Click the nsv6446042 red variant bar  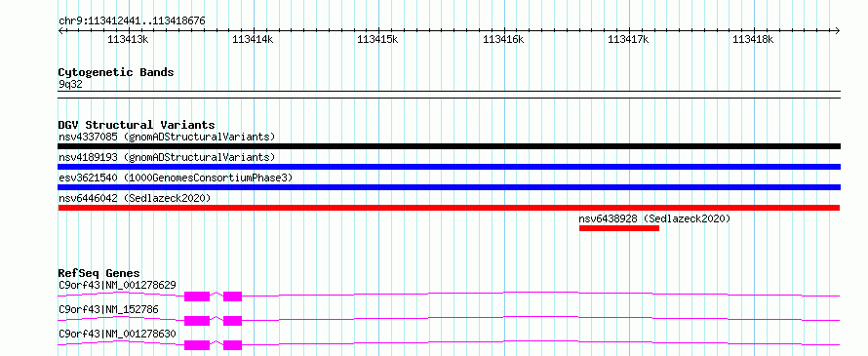coord(449,208)
